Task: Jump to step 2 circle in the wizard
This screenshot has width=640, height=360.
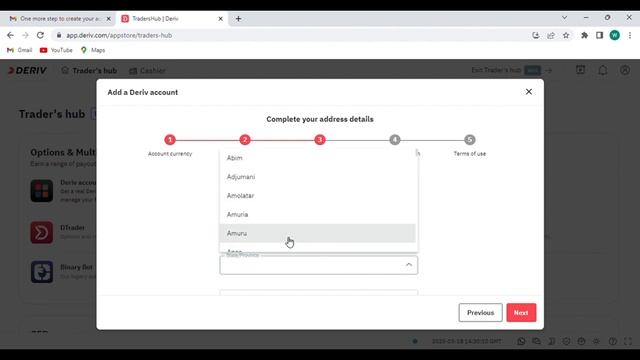Action: click(245, 140)
